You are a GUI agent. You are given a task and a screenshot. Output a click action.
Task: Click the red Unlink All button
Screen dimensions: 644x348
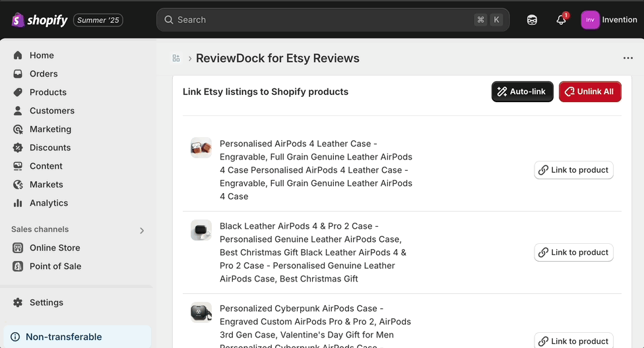pos(590,92)
